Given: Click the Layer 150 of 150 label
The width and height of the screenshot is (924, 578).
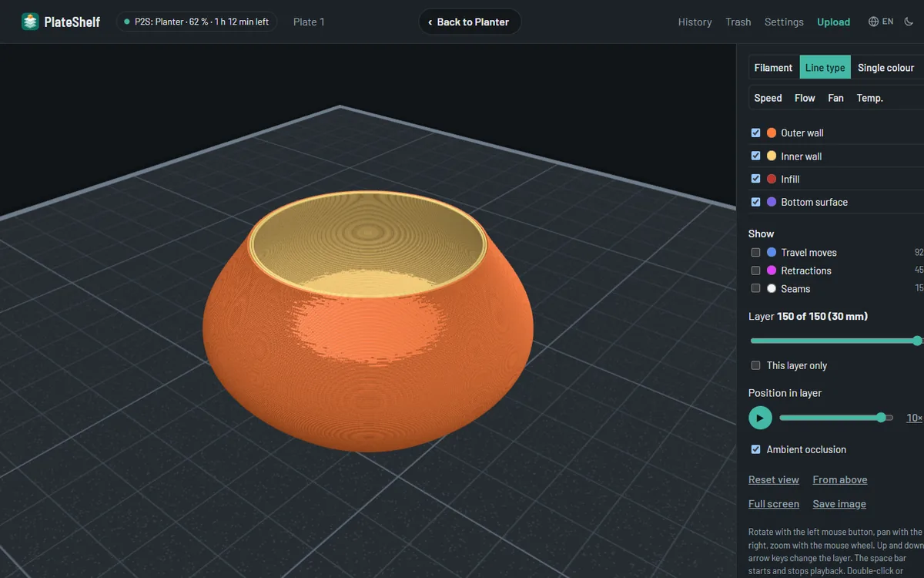Looking at the screenshot, I should (x=808, y=317).
